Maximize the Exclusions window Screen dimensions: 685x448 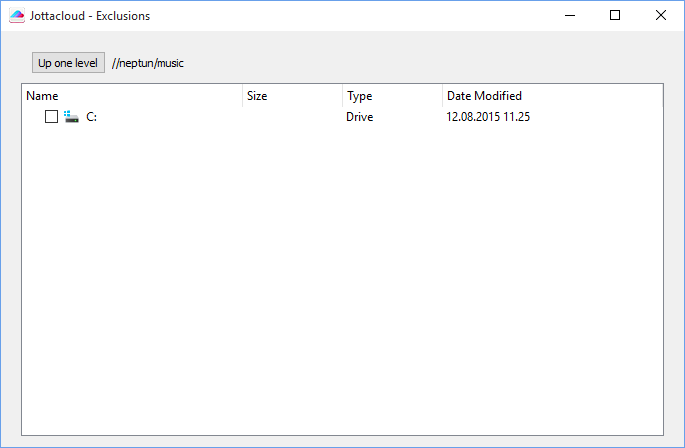tap(615, 15)
